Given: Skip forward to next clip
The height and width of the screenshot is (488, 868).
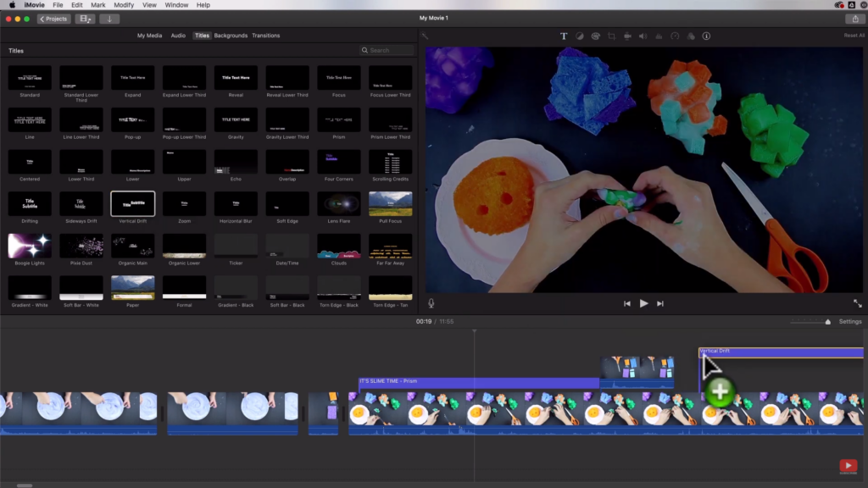Looking at the screenshot, I should (x=659, y=304).
